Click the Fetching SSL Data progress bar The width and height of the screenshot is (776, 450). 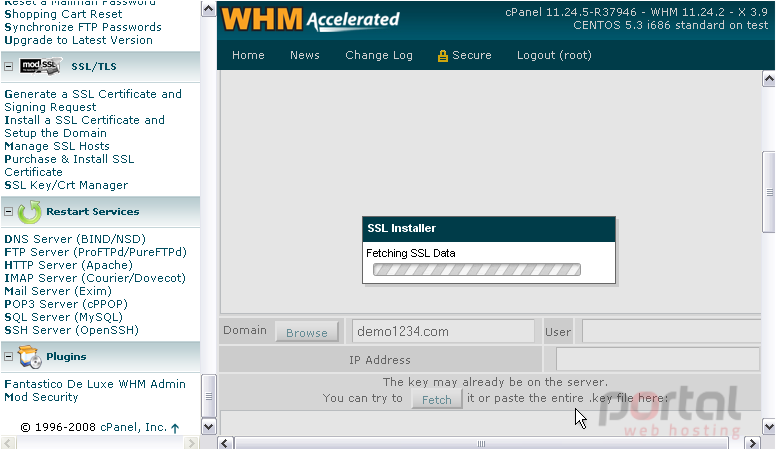[x=477, y=270]
